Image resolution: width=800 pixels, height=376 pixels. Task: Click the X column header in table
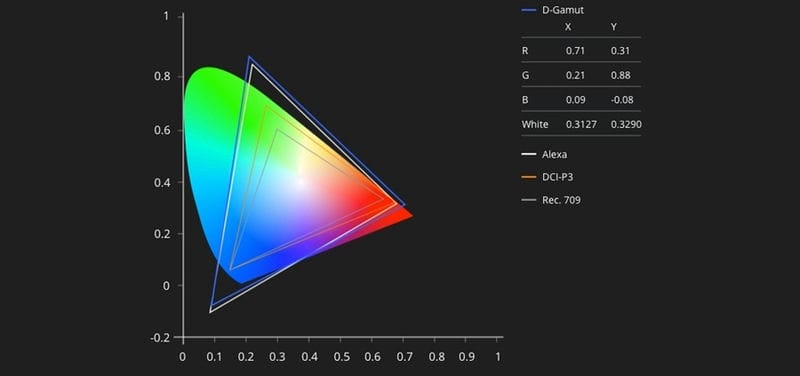coord(568,27)
